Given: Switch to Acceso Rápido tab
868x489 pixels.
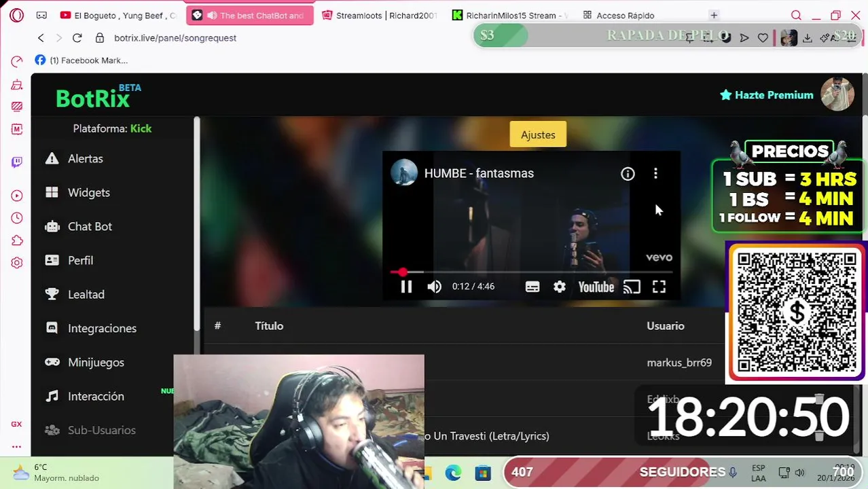Looking at the screenshot, I should click(619, 15).
